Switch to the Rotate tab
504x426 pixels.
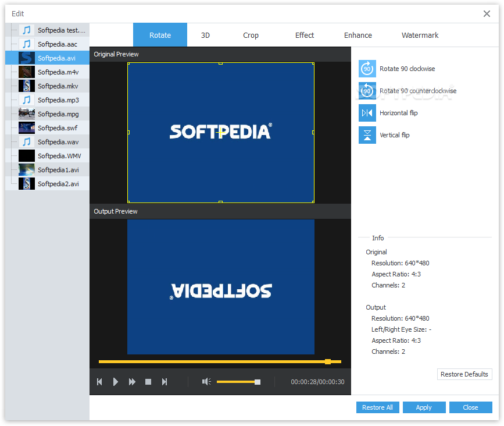pyautogui.click(x=160, y=35)
